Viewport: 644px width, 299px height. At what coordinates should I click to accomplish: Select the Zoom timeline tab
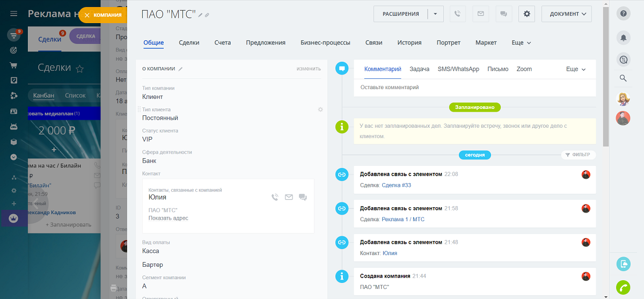(524, 69)
